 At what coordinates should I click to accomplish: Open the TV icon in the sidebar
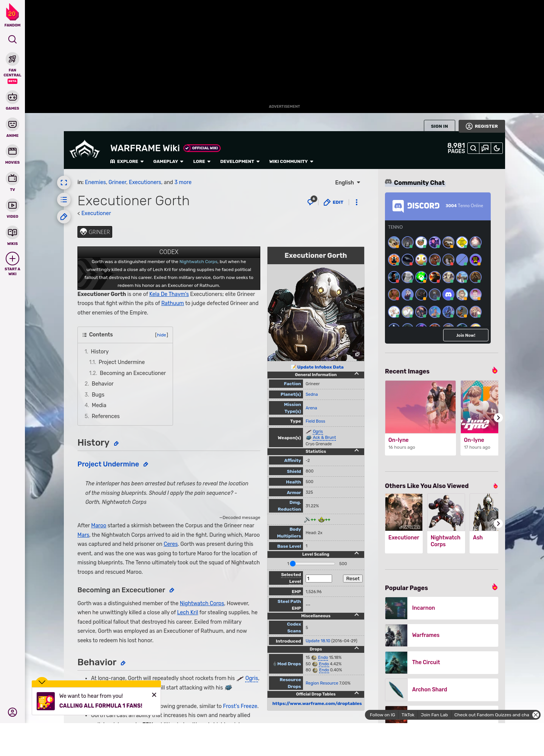(x=12, y=178)
